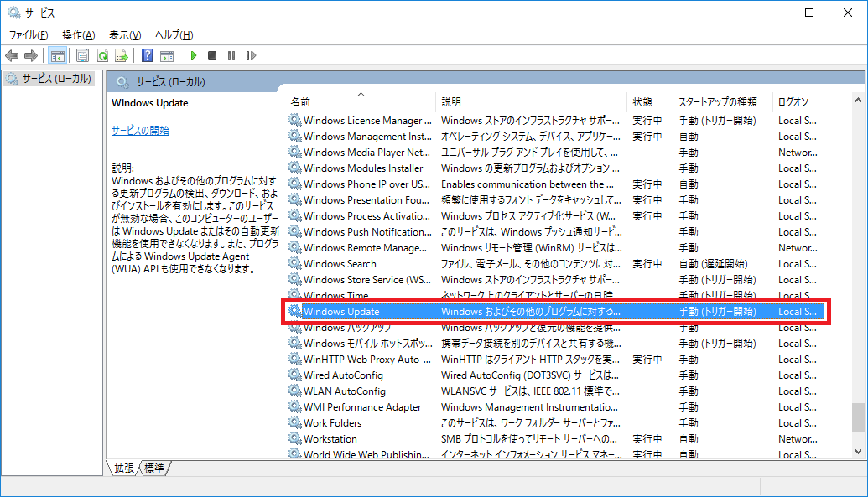Click the gear icon in the サービス (ローカル) pane header

click(x=122, y=82)
